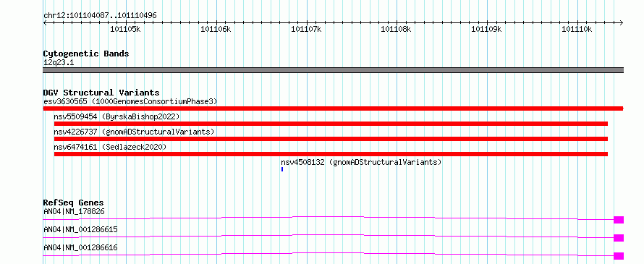Click the red bar under nsv6474161
The height and width of the screenshot is (264, 644).
click(x=331, y=154)
